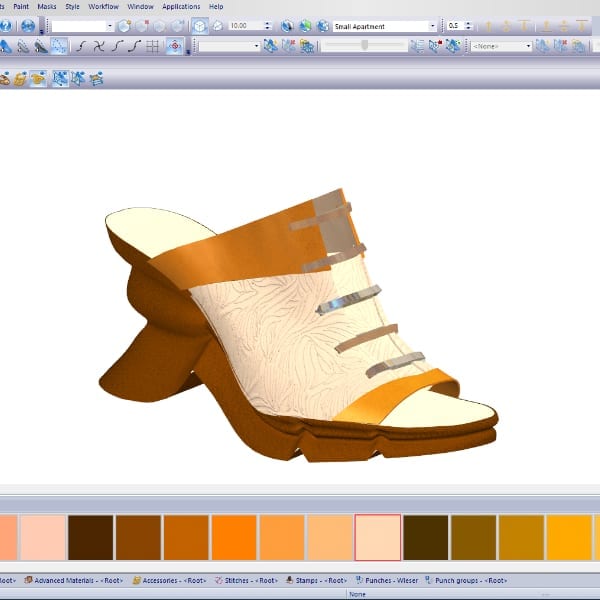Click the S-curve tool icon
600x600 pixels.
(x=82, y=46)
